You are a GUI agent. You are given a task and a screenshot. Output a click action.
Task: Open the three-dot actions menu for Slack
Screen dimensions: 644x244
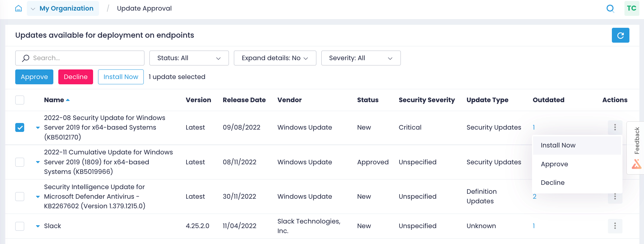(x=615, y=226)
